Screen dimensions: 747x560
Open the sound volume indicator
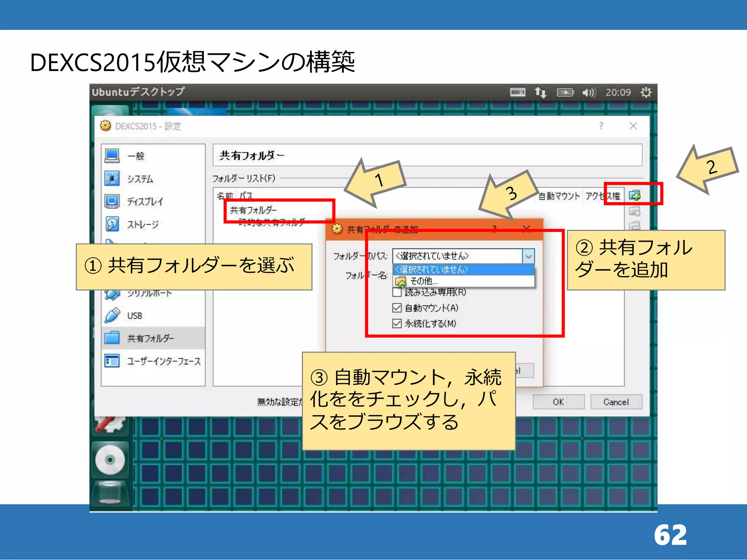pos(588,93)
